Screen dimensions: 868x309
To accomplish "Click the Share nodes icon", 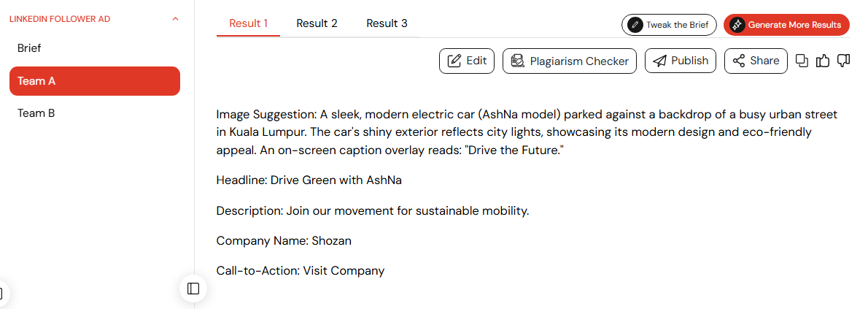I will coord(738,61).
